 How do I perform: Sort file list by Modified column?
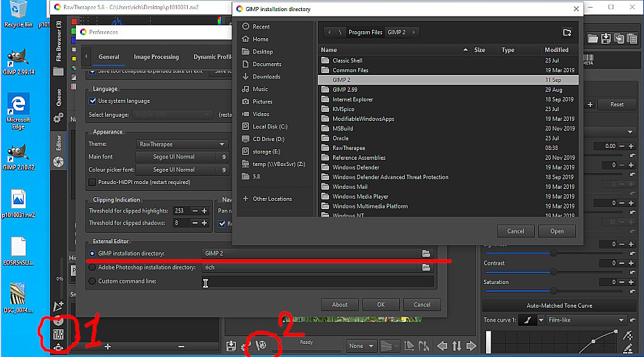tap(556, 50)
